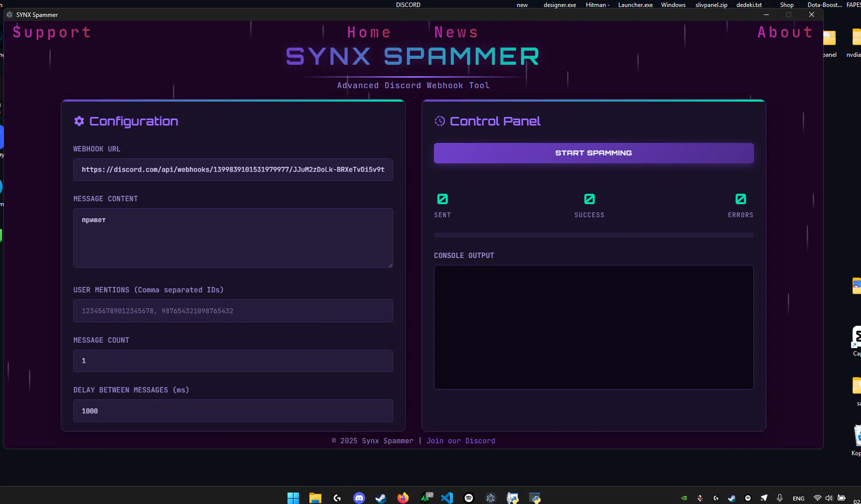Click the Success counter icon

coord(589,199)
